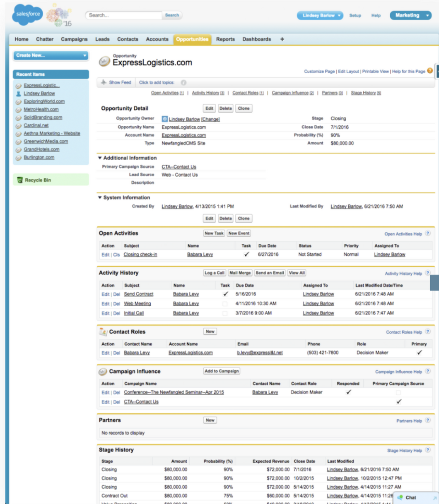Toggle Primary Campaign Source for CTA--Contact Us row
Image resolution: width=439 pixels, height=504 pixels.
coord(399,401)
